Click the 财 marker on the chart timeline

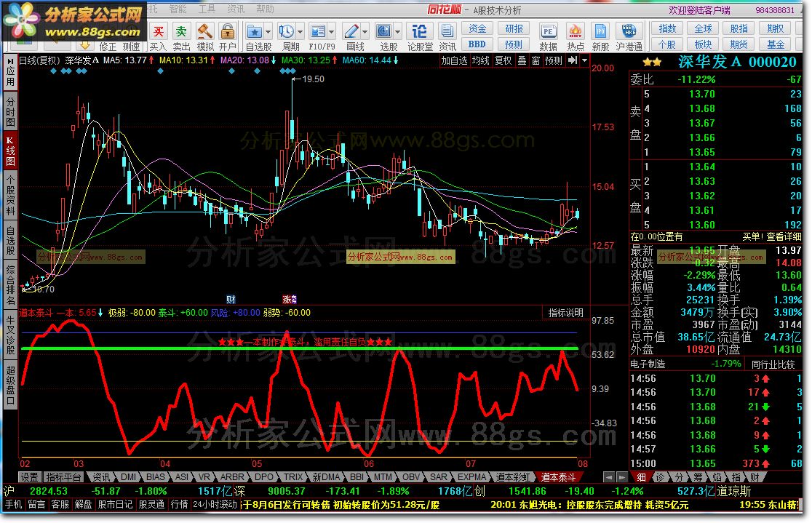click(231, 299)
